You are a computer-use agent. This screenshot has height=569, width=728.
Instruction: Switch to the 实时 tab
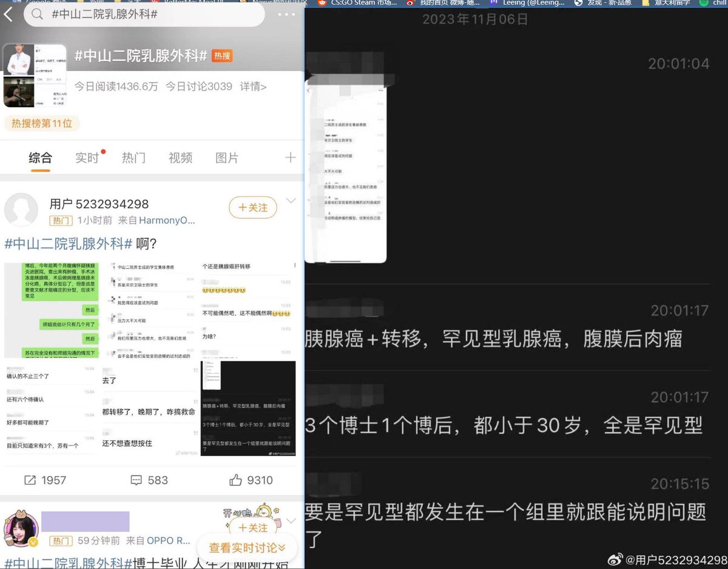pyautogui.click(x=87, y=157)
